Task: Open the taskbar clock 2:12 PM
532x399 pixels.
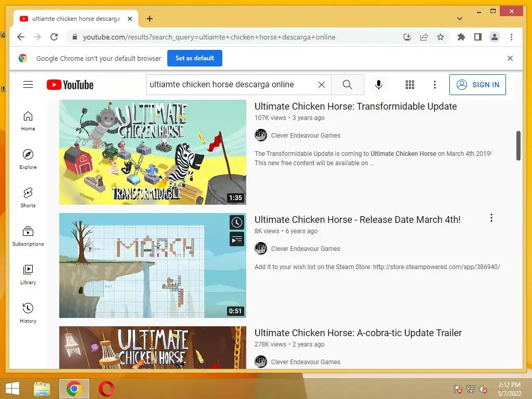Action: 509,389
